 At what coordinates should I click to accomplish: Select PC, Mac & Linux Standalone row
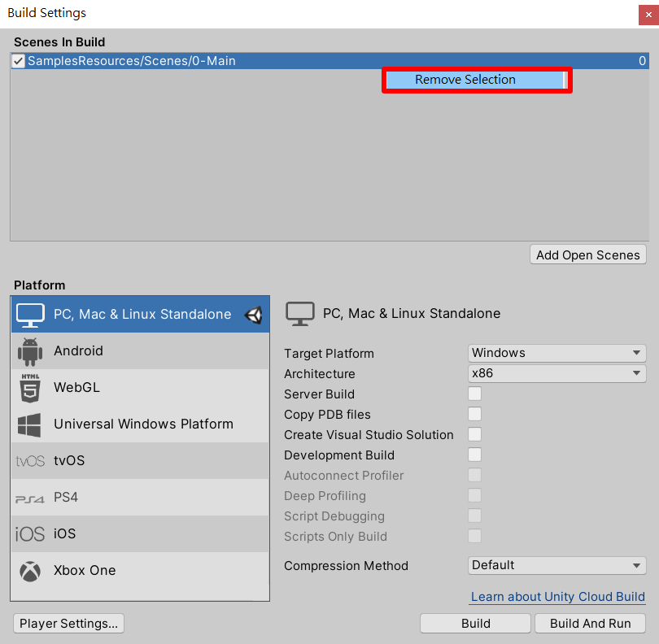click(140, 314)
